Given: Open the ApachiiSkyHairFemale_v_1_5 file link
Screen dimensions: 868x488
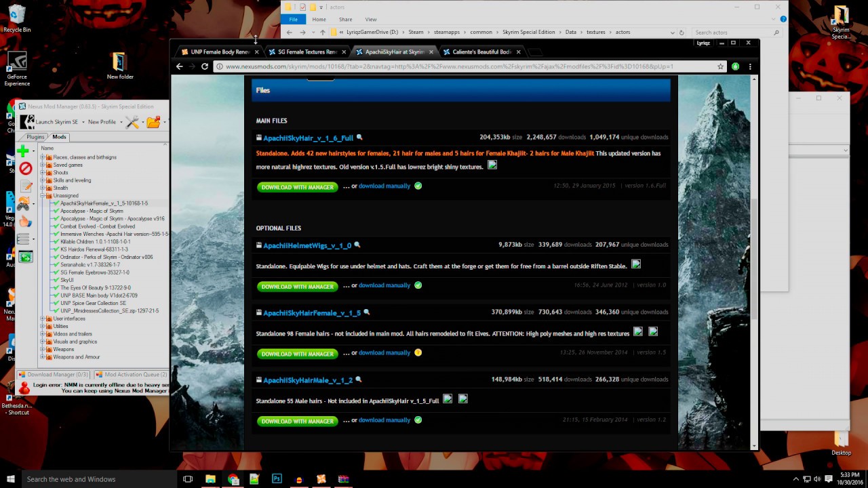Looking at the screenshot, I should (x=312, y=312).
